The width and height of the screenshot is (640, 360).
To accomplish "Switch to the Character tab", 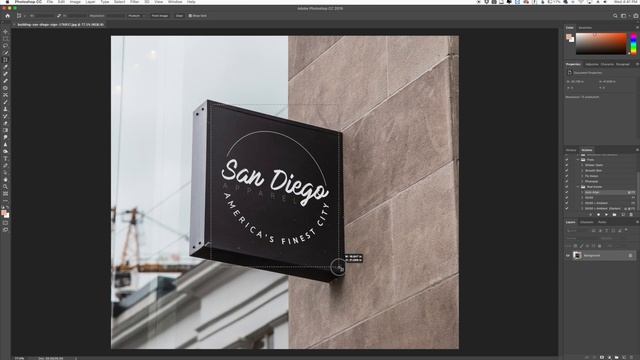I will click(x=607, y=64).
